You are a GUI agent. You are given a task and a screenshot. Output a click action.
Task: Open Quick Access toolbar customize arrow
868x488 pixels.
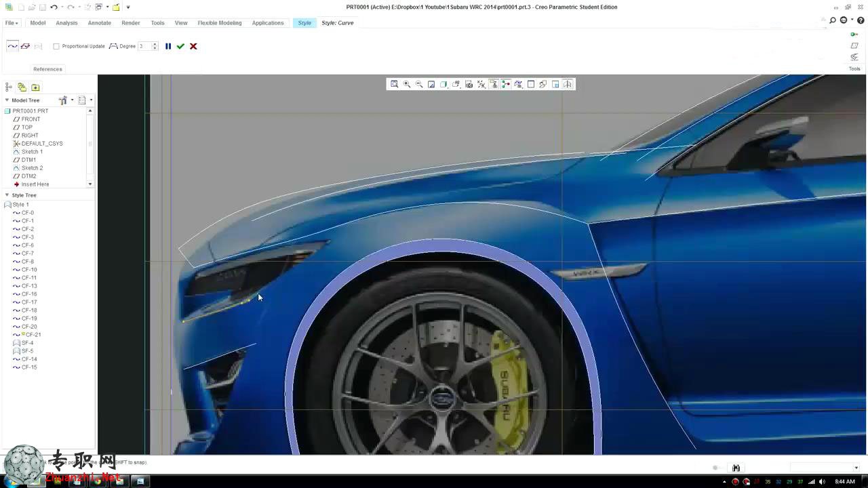pyautogui.click(x=128, y=7)
